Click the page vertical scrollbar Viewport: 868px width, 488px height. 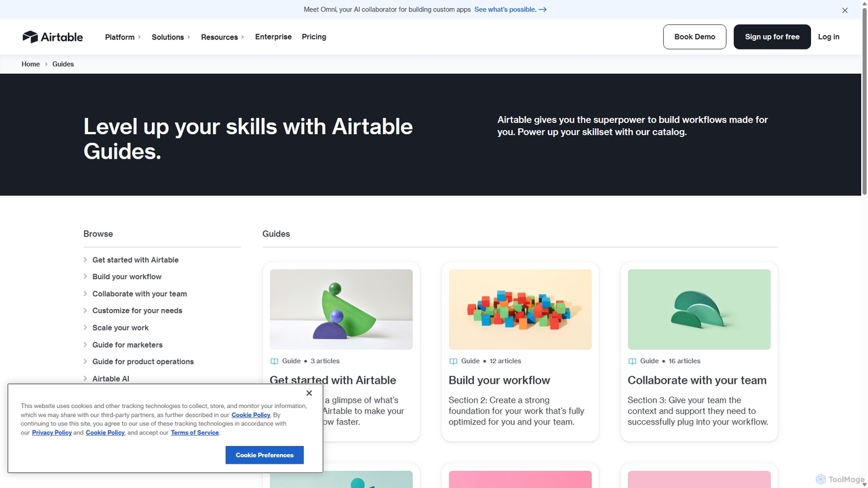pyautogui.click(x=864, y=102)
